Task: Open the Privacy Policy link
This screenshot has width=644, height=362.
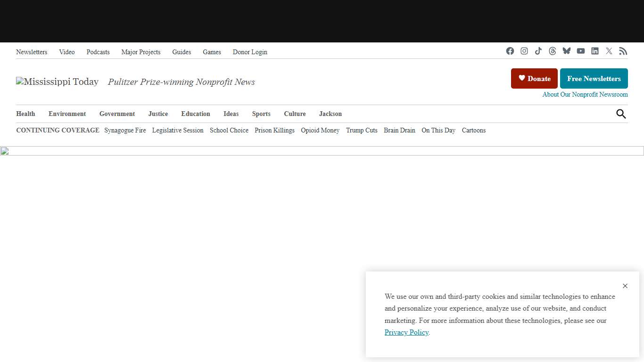Action: [x=406, y=332]
